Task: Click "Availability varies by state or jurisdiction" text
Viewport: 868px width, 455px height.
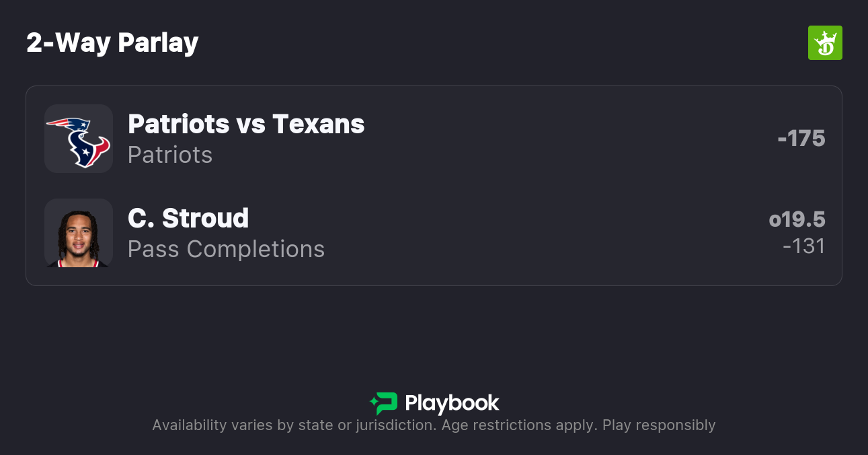Action: (292, 425)
